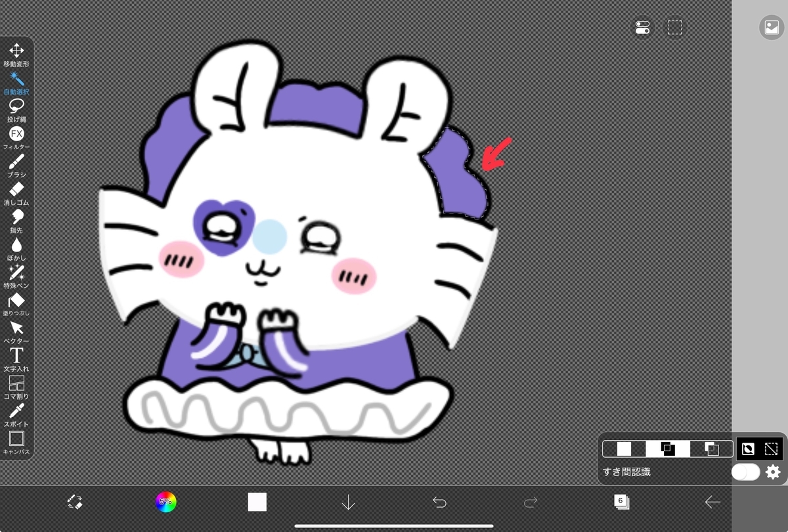Select the 塗りつぶし bucket fill tool
The image size is (788, 532).
point(16,303)
